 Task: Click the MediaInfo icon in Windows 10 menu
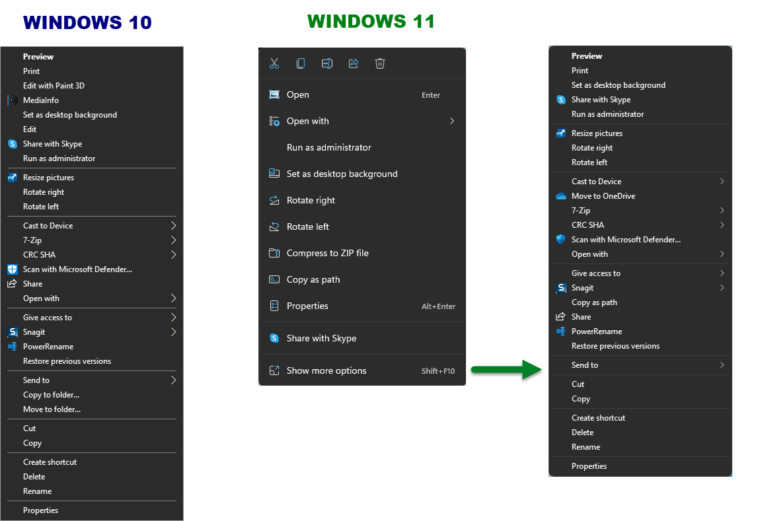click(13, 100)
